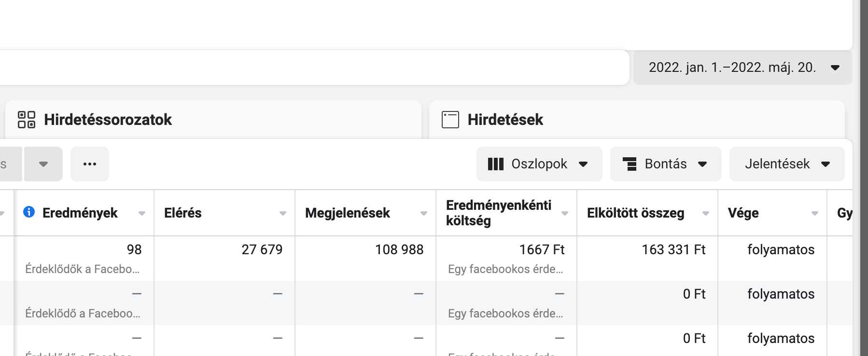Click the Hirdetéssorozatok grid icon
Screen dimensions: 868x356
coord(27,120)
